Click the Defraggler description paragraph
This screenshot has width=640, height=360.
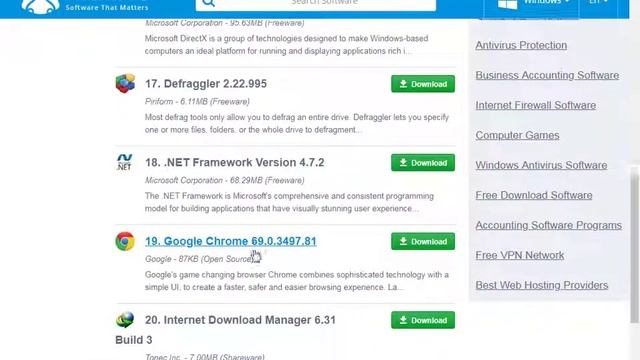pyautogui.click(x=297, y=123)
